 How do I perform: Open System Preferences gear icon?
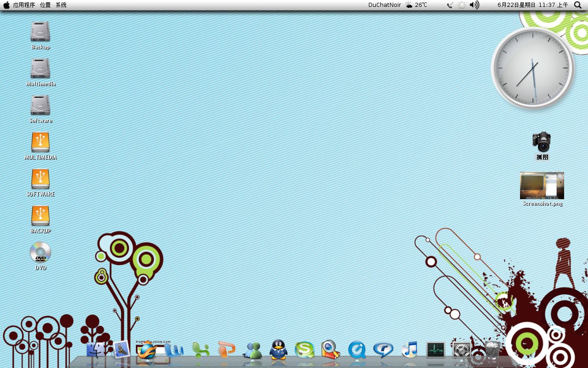pos(462,350)
